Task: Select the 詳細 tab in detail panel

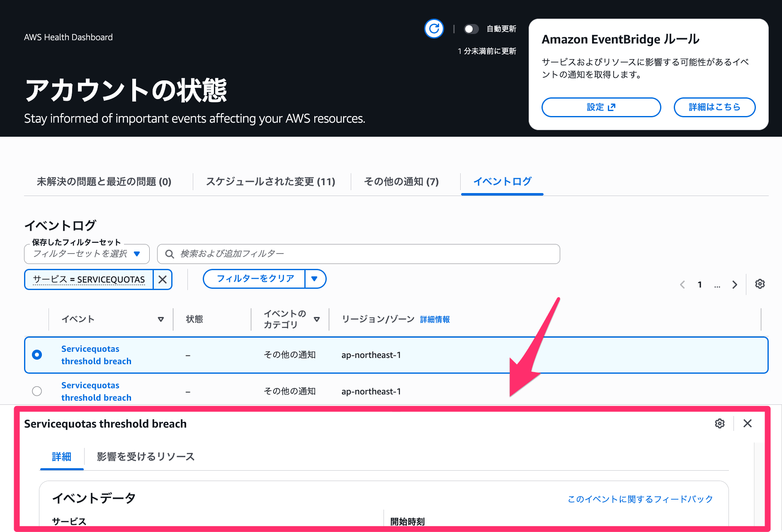Action: click(x=62, y=457)
